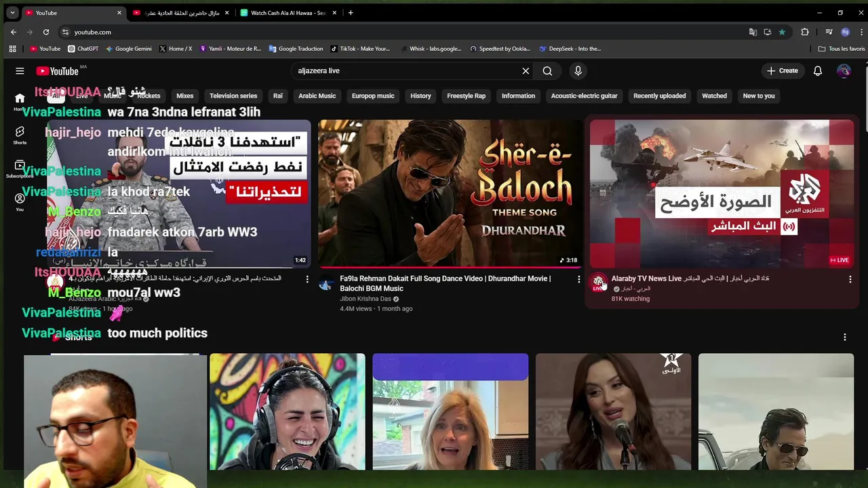Select the Information chip
Image resolution: width=868 pixels, height=488 pixels.
518,96
